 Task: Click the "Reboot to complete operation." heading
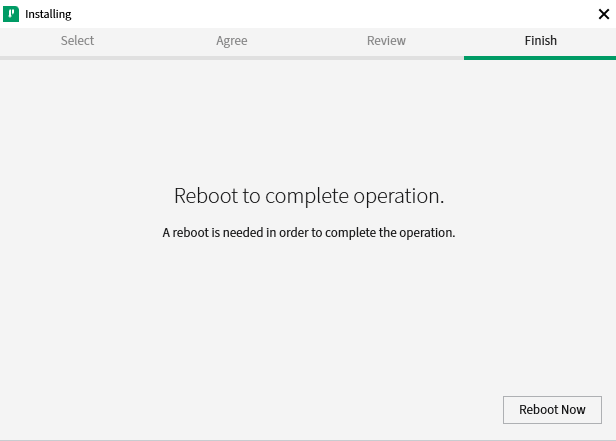pos(308,196)
